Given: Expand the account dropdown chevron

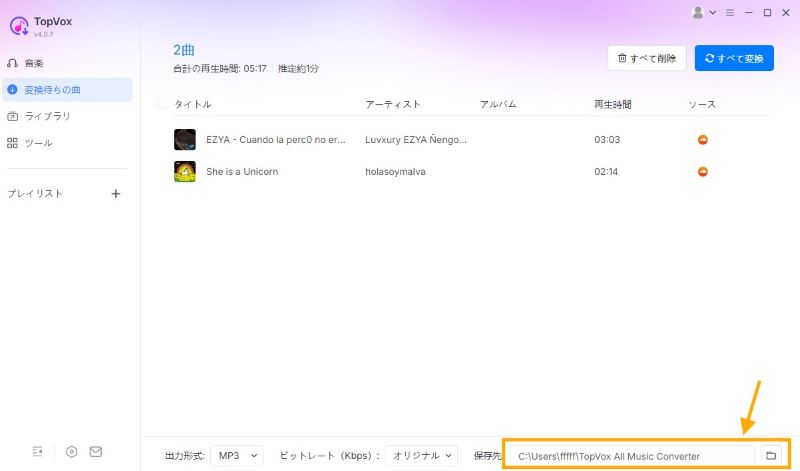Looking at the screenshot, I should [713, 12].
